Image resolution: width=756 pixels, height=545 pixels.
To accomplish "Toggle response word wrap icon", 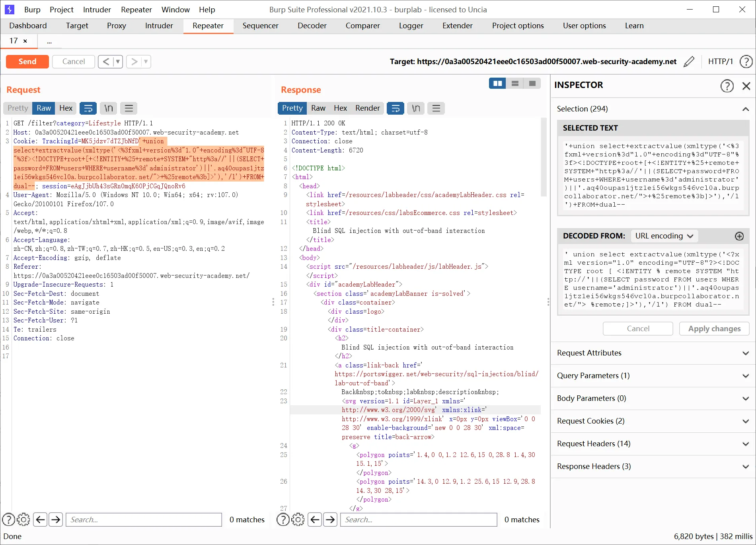I will (x=396, y=108).
